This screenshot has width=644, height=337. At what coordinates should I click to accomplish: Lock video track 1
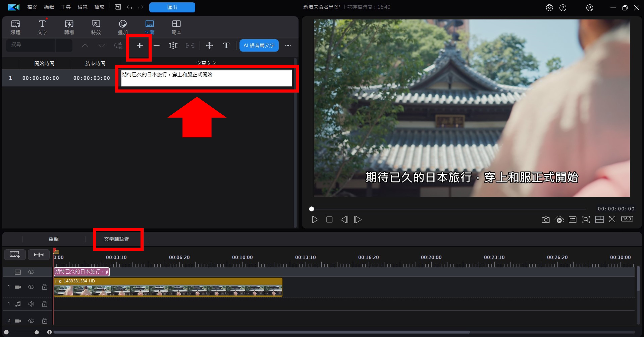click(x=44, y=287)
